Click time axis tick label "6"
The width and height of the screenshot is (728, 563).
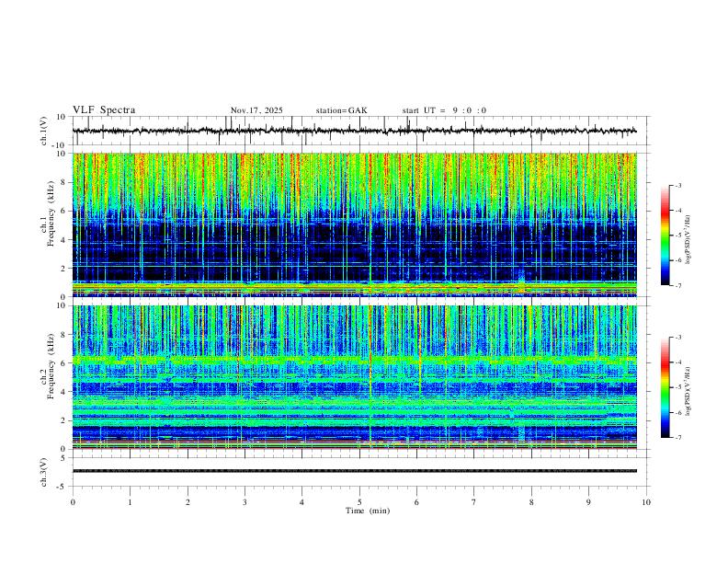click(x=416, y=502)
